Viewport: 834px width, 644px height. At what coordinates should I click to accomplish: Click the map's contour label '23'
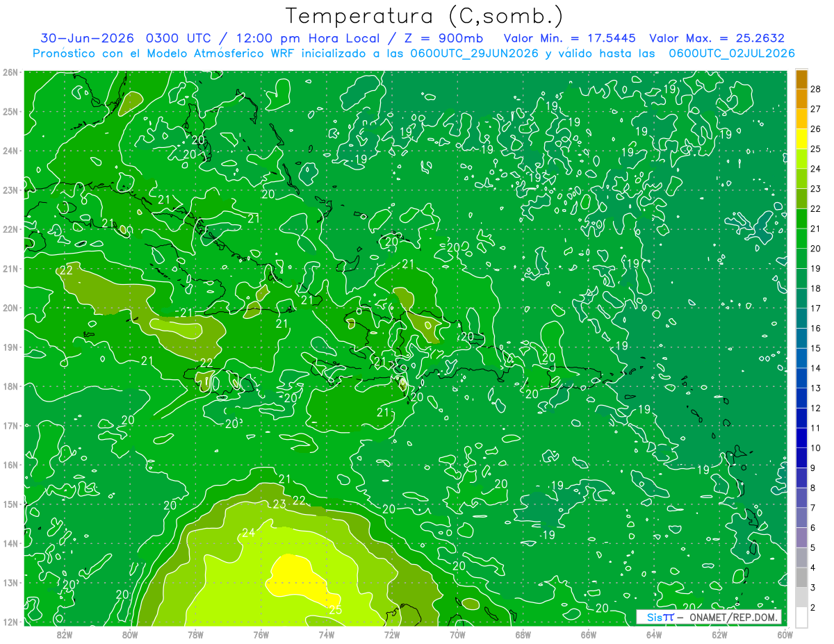click(280, 504)
